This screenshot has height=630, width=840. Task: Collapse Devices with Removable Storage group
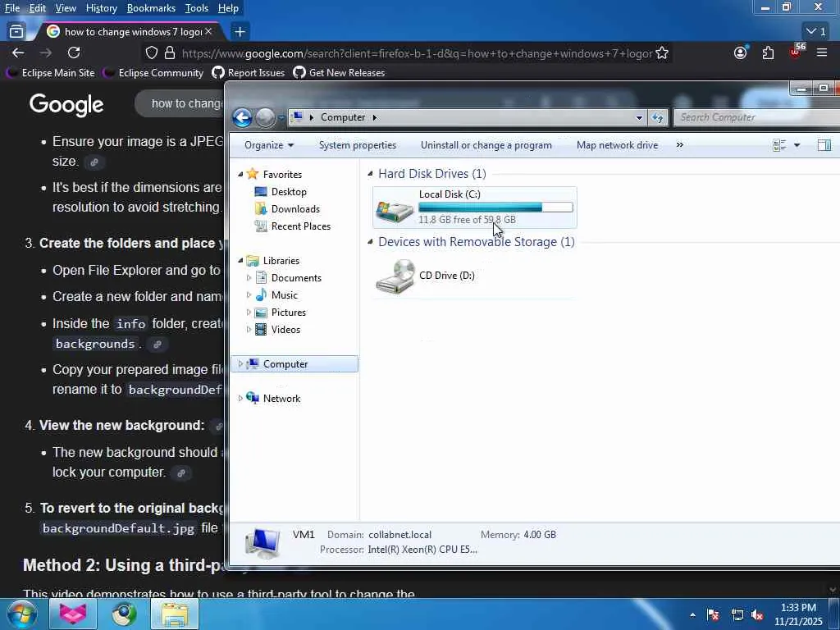370,242
